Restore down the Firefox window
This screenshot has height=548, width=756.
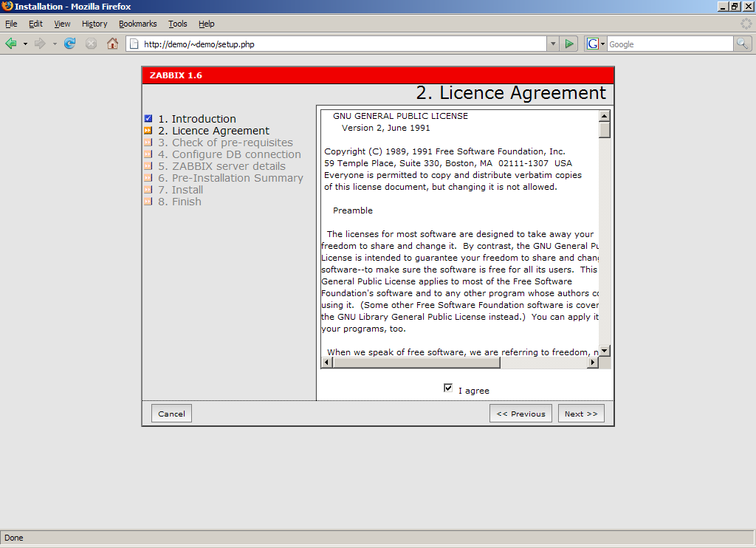click(735, 6)
